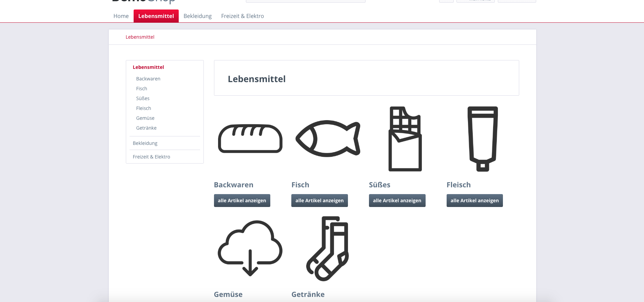Show all articles under Backwaren
644x302 pixels.
point(242,201)
